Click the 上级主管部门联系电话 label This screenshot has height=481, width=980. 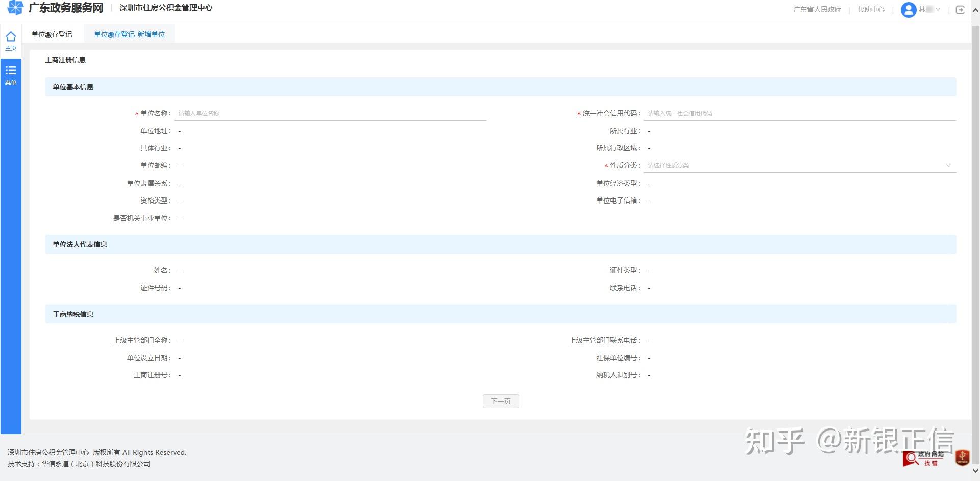point(605,340)
